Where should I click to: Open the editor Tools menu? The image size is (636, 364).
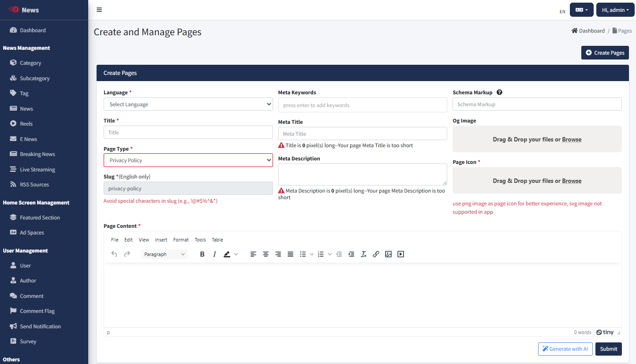(x=200, y=240)
